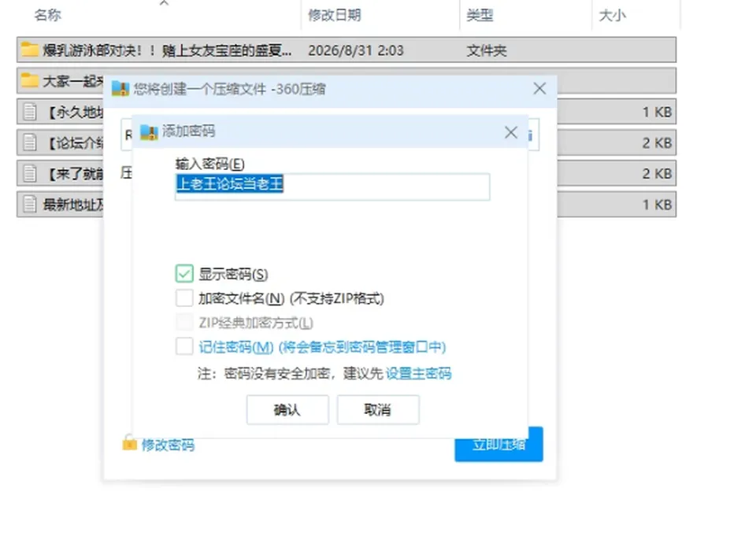The image size is (756, 547).
Task: Click the file icon beside 【永久地址
Action: pos(30,111)
